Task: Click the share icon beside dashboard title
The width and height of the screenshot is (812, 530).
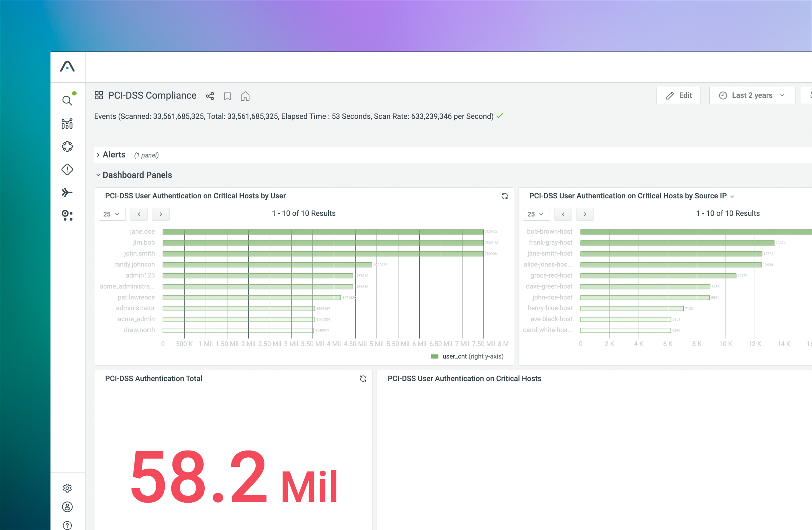Action: (x=210, y=96)
